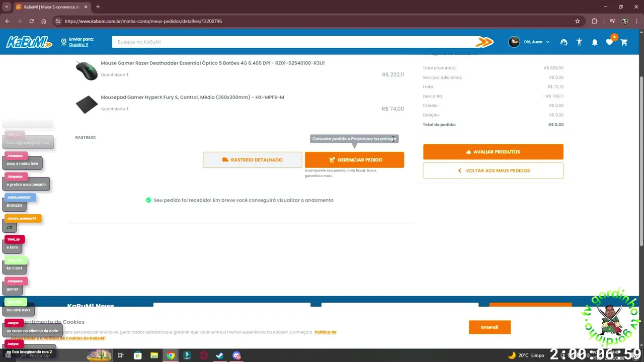Image resolution: width=644 pixels, height=362 pixels.
Task: Open the tab search dropdown arrow
Action: pos(7,7)
